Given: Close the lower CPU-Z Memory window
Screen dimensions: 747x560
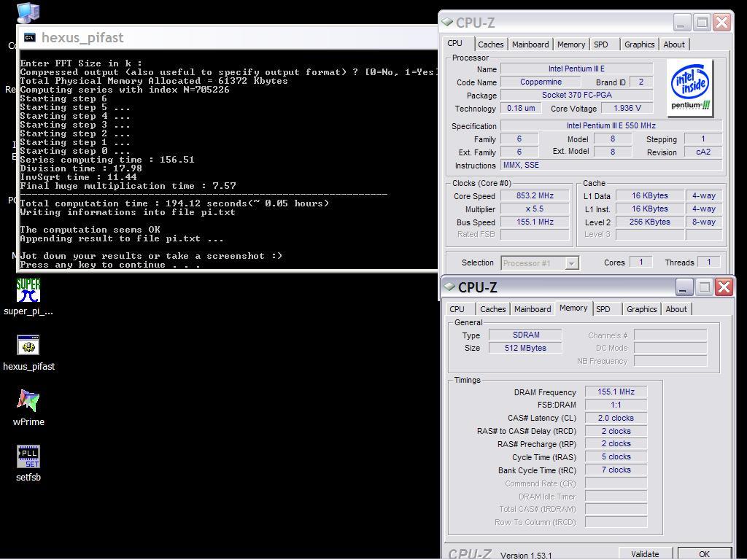Looking at the screenshot, I should click(724, 287).
